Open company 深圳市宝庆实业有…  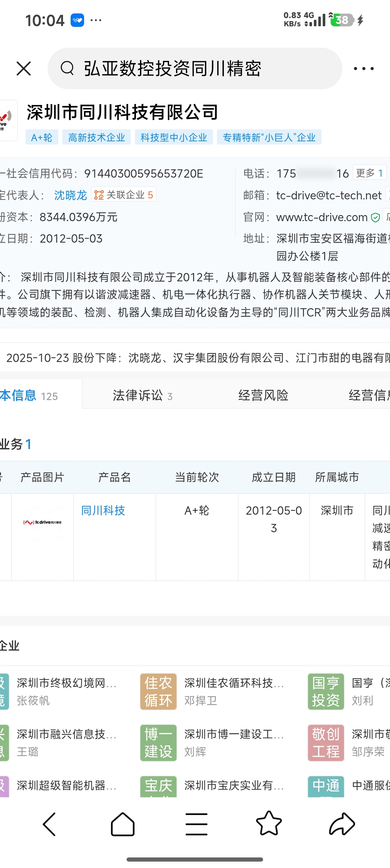234,785
